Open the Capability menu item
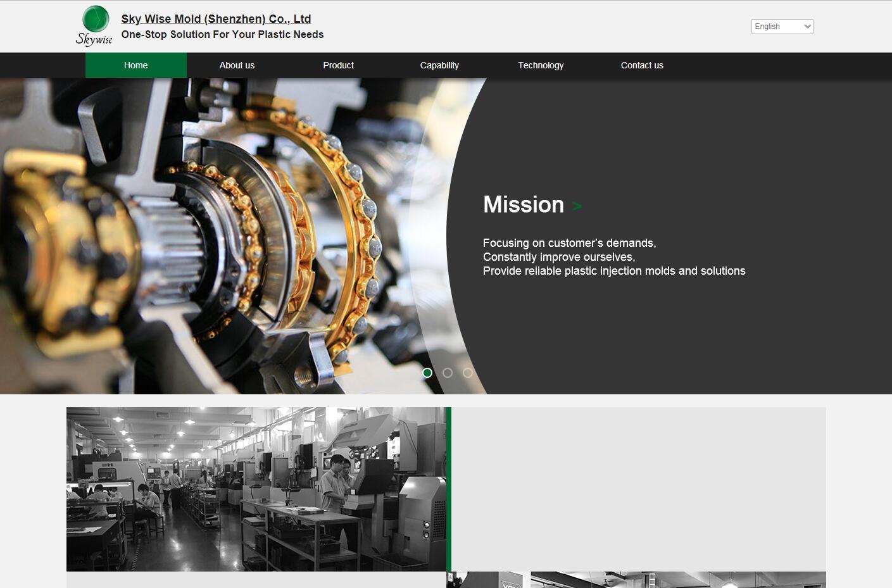Viewport: 892px width, 588px height. click(x=439, y=65)
